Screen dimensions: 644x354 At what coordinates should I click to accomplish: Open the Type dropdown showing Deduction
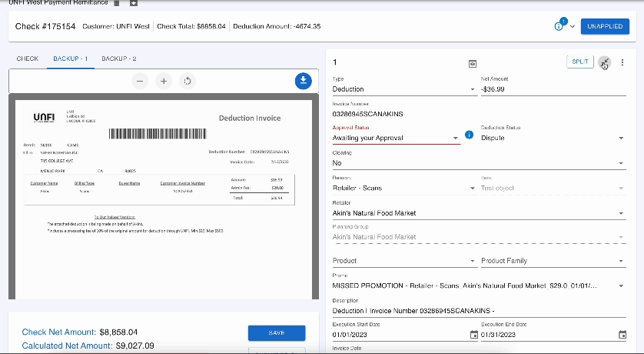click(x=404, y=89)
